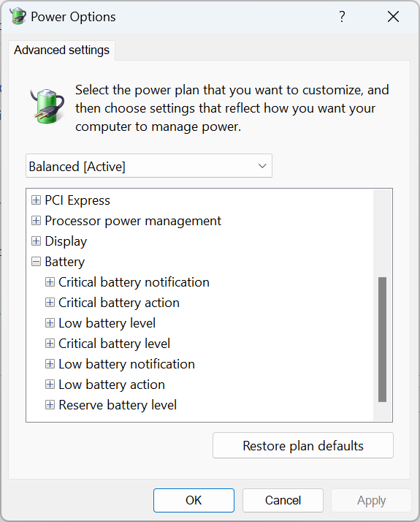The height and width of the screenshot is (522, 420).
Task: Expand Critical battery notification
Action: click(50, 282)
